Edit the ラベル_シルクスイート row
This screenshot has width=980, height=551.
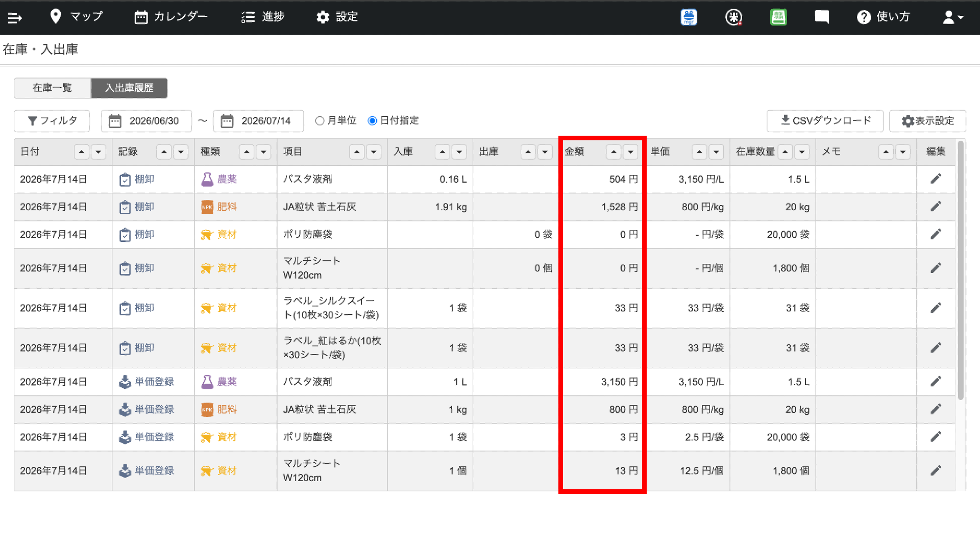pyautogui.click(x=936, y=308)
